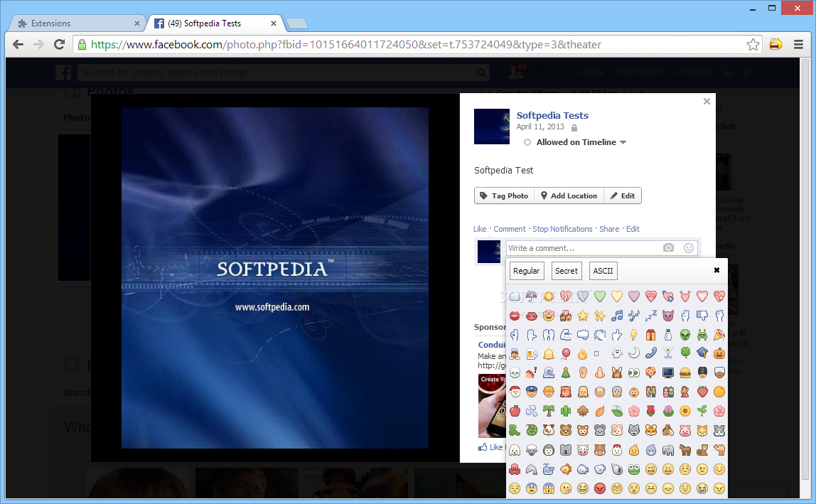816x504 pixels.
Task: Insert the tiger face emoji
Action: (651, 431)
